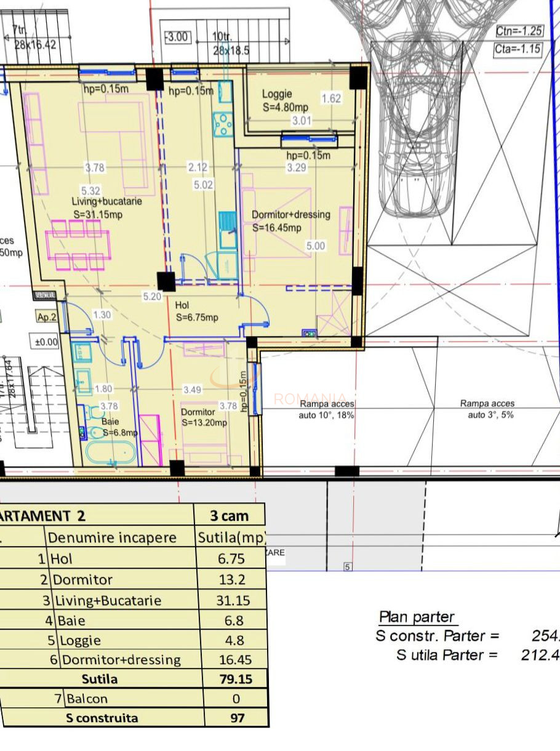Click the Rampa acces auto 10°, 18% label
Image resolution: width=560 pixels, height=751 pixels.
327,409
